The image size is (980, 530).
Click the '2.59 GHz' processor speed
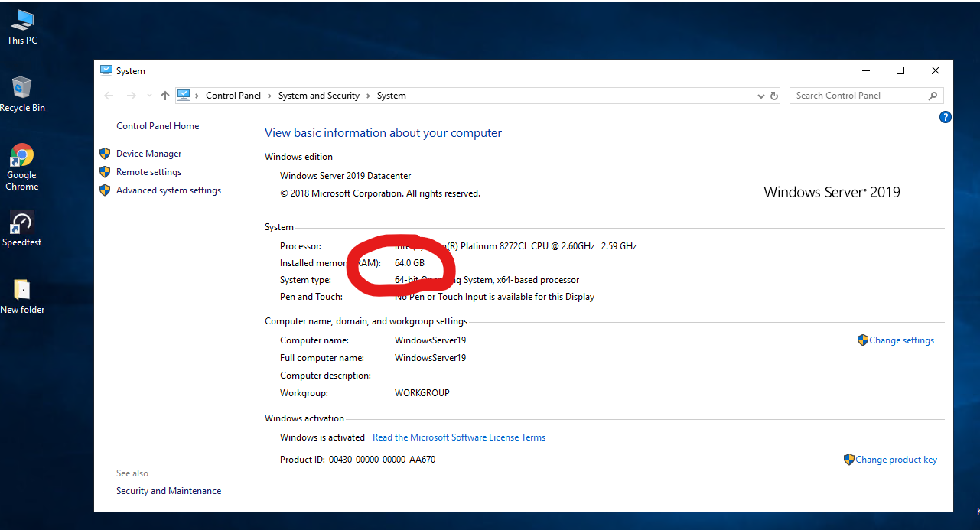coord(619,246)
